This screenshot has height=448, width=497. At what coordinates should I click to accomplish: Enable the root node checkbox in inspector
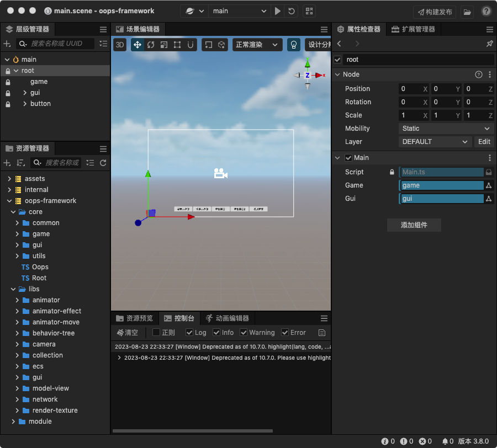(x=339, y=59)
